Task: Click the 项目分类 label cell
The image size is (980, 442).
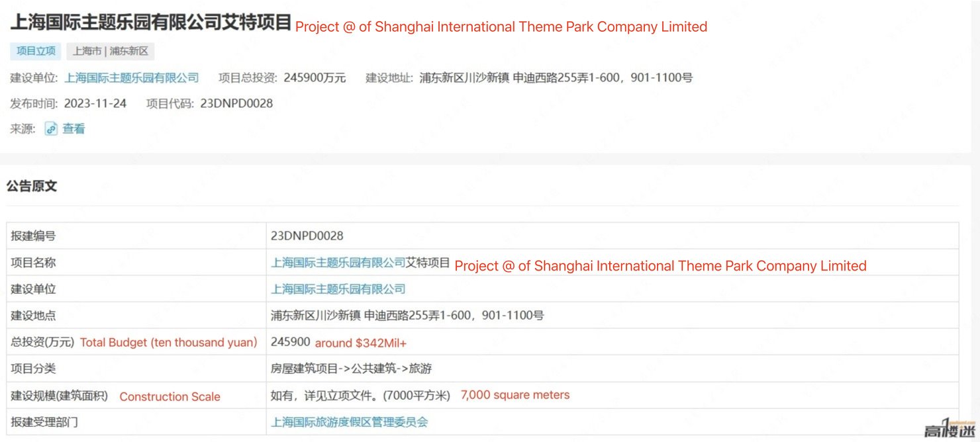Action: pyautogui.click(x=136, y=368)
